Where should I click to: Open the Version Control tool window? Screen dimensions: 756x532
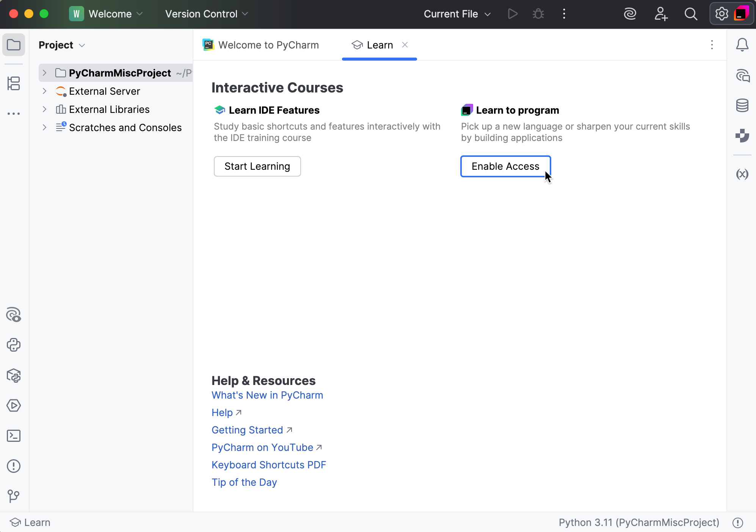[x=14, y=497]
